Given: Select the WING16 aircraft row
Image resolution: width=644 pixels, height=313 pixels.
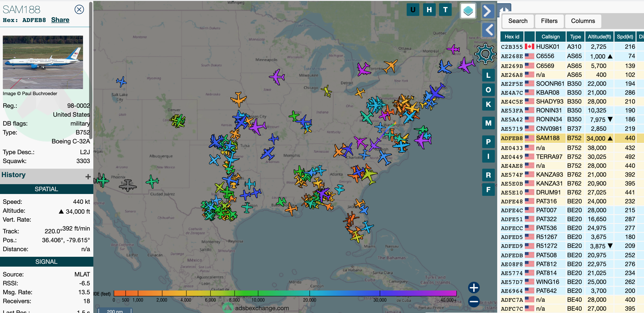Looking at the screenshot, I should [x=572, y=282].
